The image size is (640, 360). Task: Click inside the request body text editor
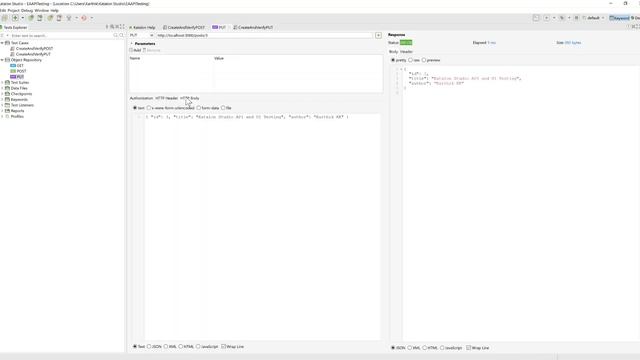click(x=262, y=227)
